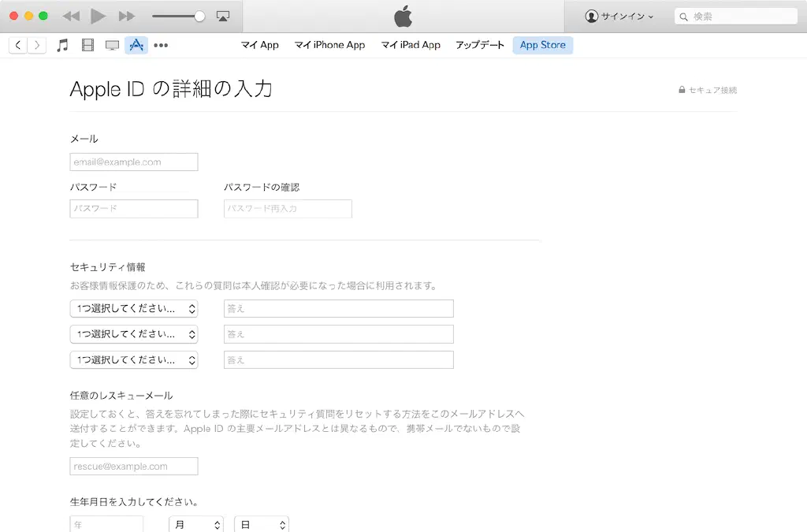
Task: Open the birth month (月) dropdown
Action: 196,524
